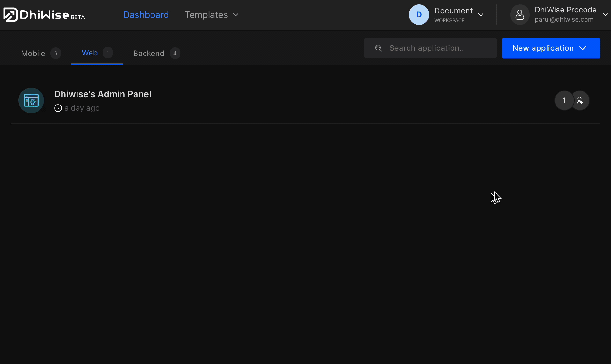Click the search magnifier icon
The image size is (611, 364).
point(379,48)
